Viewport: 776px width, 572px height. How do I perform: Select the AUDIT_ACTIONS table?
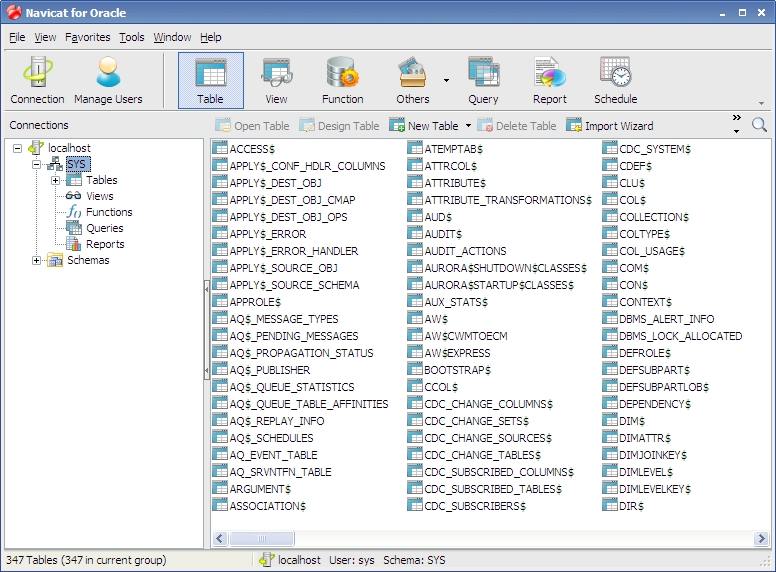point(465,251)
